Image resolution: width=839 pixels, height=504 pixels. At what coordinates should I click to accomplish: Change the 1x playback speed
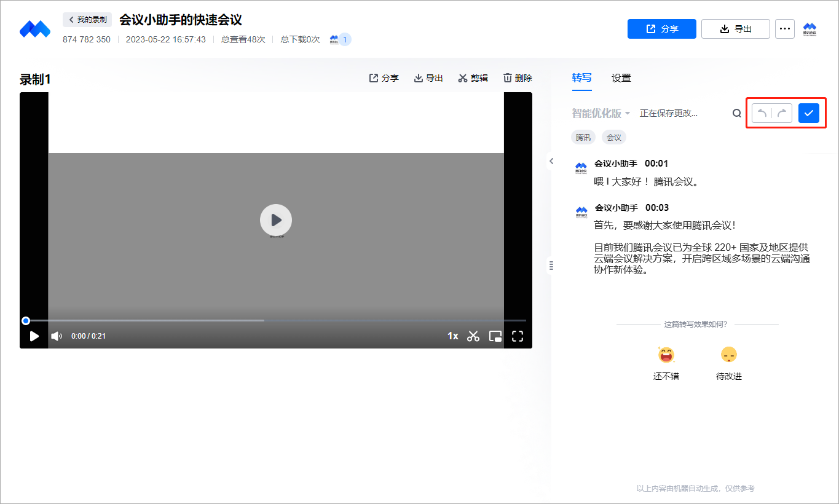[x=453, y=336]
